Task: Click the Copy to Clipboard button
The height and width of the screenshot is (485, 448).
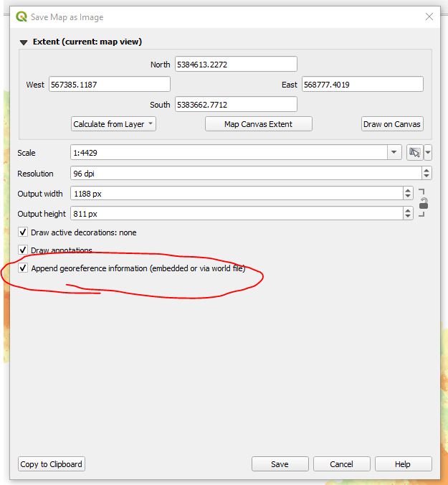Action: pos(52,464)
